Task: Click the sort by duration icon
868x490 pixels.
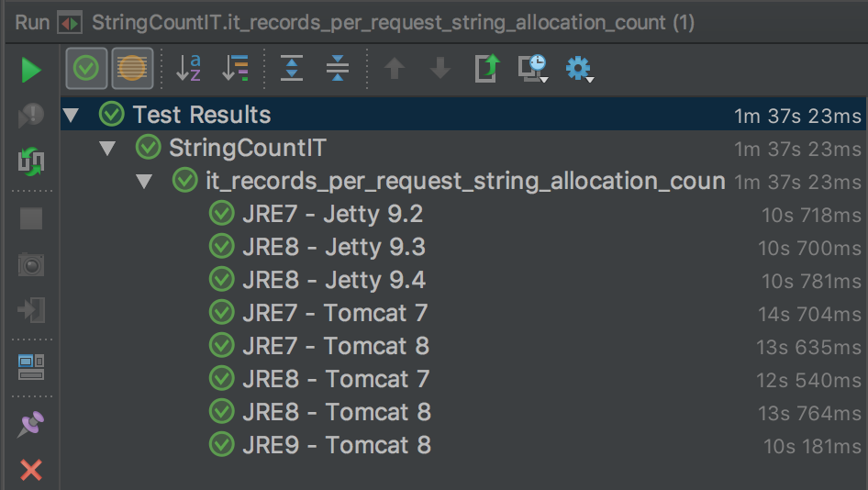Action: [x=236, y=68]
